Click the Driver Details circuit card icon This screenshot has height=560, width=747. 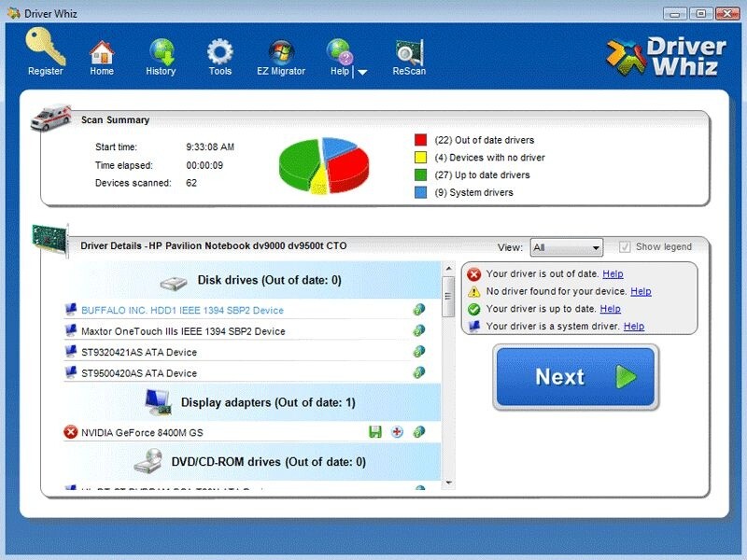click(50, 240)
